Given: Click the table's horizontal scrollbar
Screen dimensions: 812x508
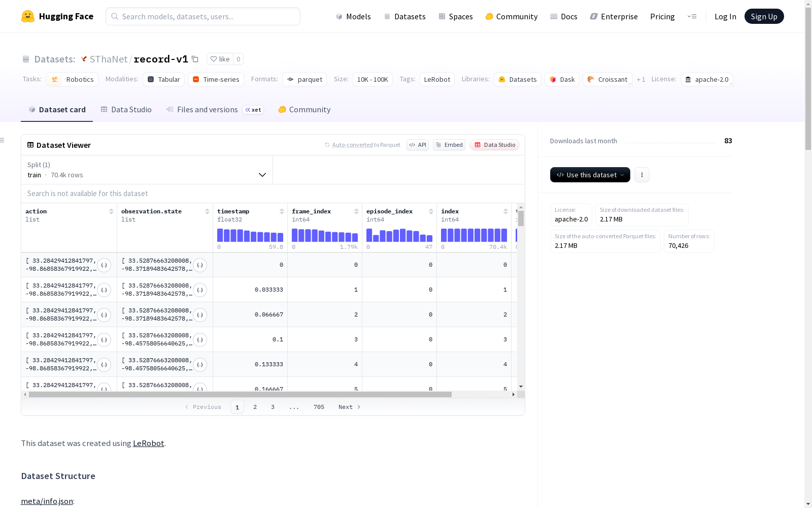Looking at the screenshot, I should (x=240, y=394).
